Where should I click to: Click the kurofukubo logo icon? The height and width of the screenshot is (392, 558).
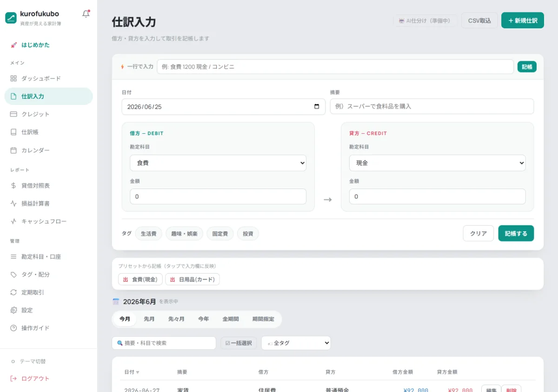(x=11, y=18)
